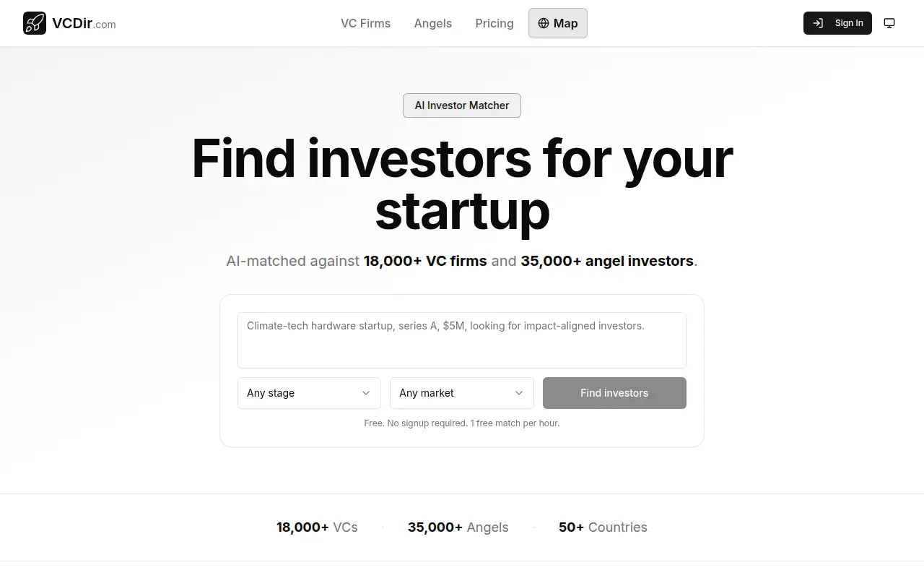
Task: Click the 50+ Countries stat
Action: (x=603, y=527)
